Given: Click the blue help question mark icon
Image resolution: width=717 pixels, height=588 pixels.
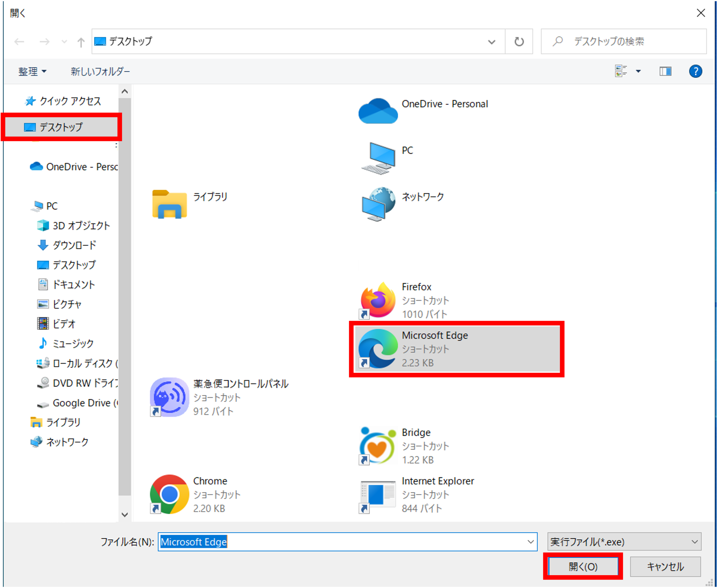Looking at the screenshot, I should (x=695, y=72).
